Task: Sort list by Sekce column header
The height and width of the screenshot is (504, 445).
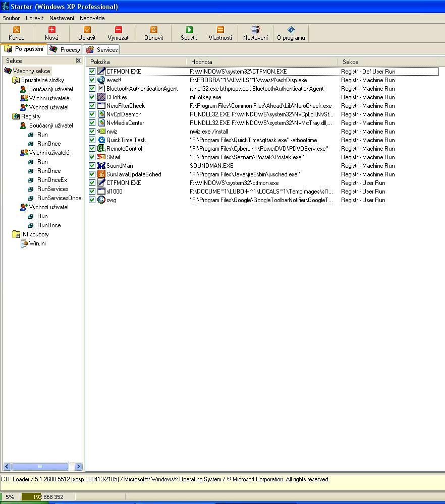Action: [387, 61]
